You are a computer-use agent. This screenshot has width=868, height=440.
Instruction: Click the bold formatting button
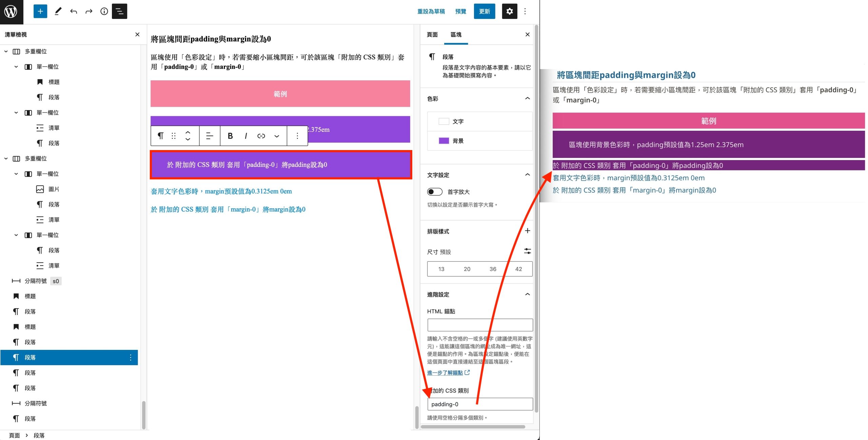point(230,136)
